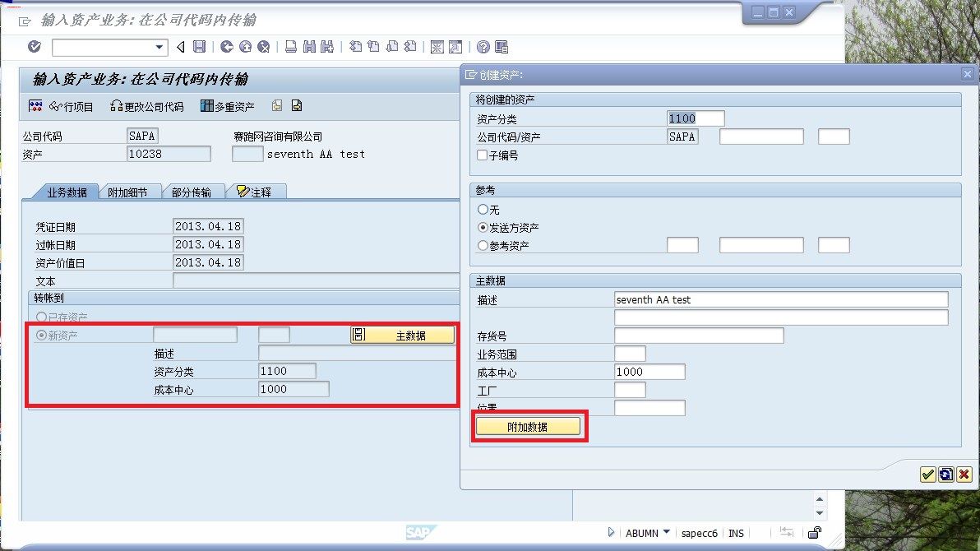This screenshot has width=980, height=551.
Task: Click the green check Continue icon in dialog
Action: pyautogui.click(x=927, y=475)
